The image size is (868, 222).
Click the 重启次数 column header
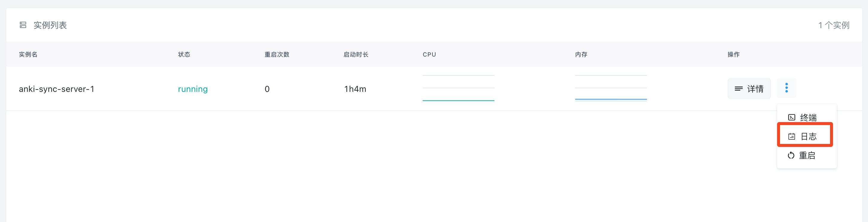[277, 54]
